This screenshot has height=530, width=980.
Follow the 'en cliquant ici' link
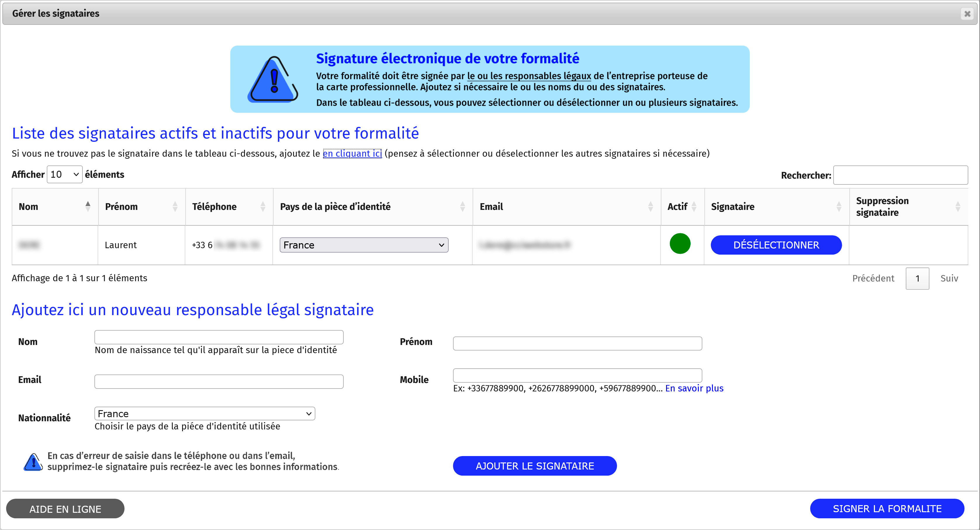352,153
